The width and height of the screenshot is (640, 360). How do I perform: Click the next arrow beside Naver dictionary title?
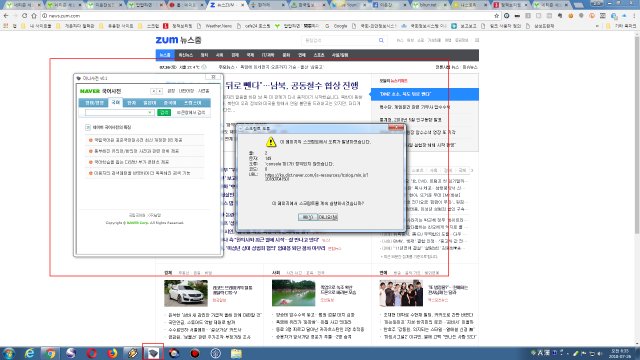pos(160,91)
